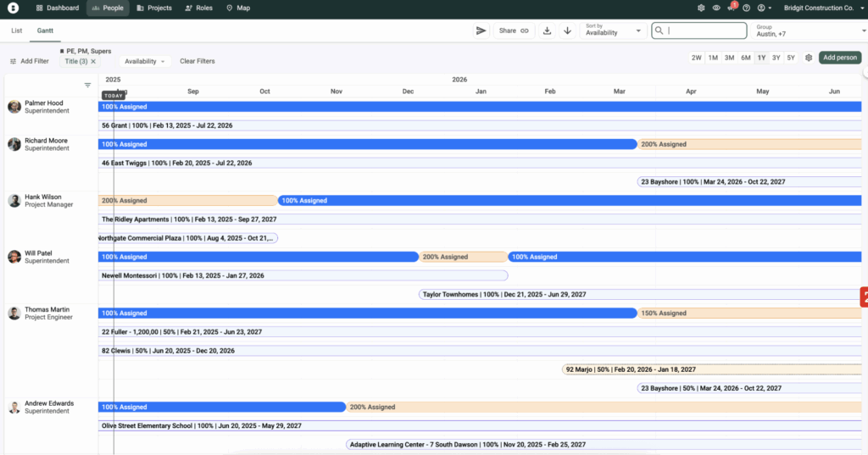The height and width of the screenshot is (455, 868).
Task: Toggle the sort direction arrow
Action: click(x=567, y=31)
